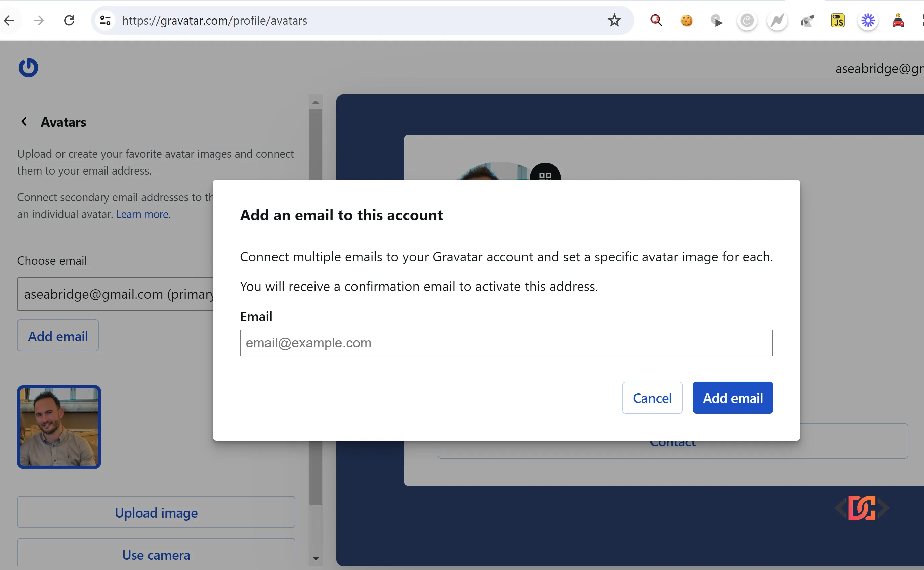Reload the page

69,21
